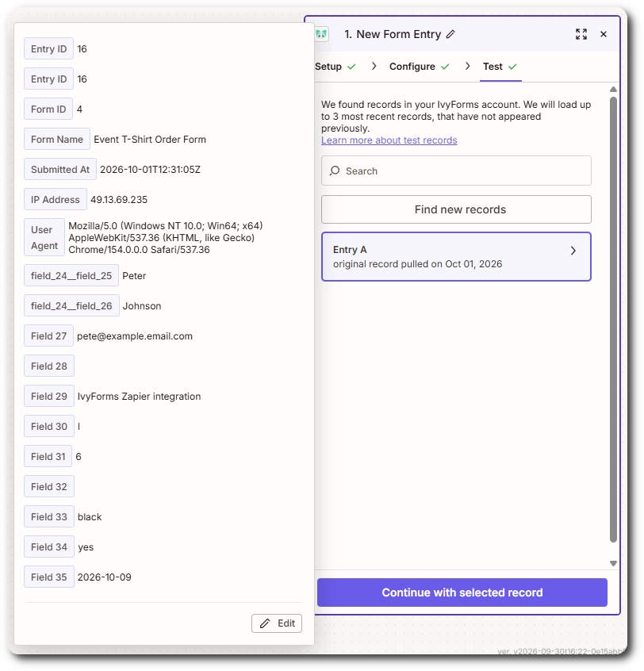Select the value black
644x671 pixels.
click(x=90, y=517)
